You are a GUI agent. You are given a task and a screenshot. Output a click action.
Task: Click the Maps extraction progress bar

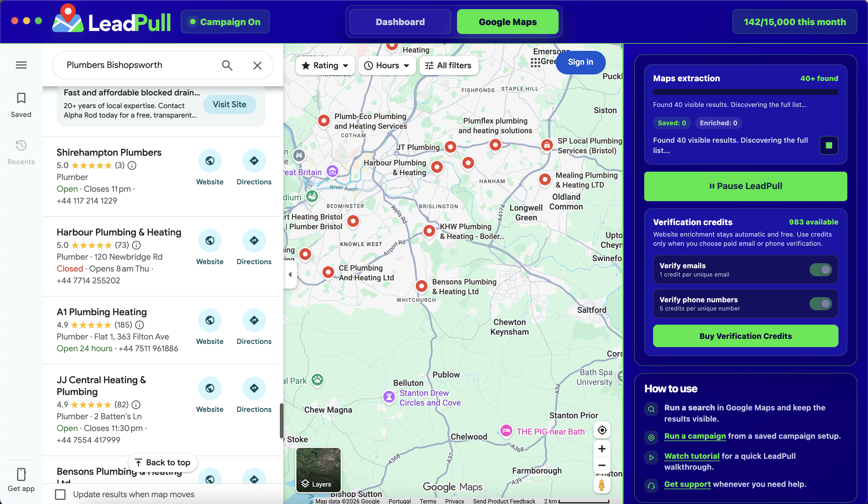pyautogui.click(x=745, y=92)
